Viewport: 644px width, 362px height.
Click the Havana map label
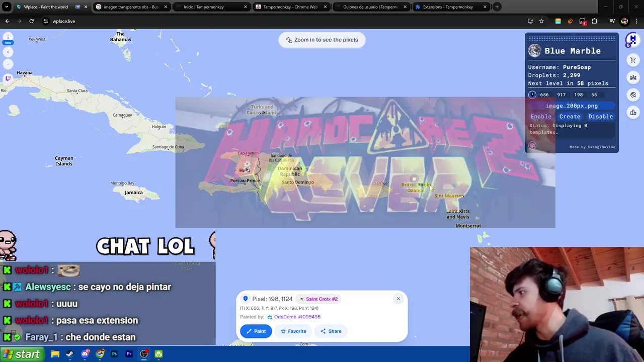(24, 72)
